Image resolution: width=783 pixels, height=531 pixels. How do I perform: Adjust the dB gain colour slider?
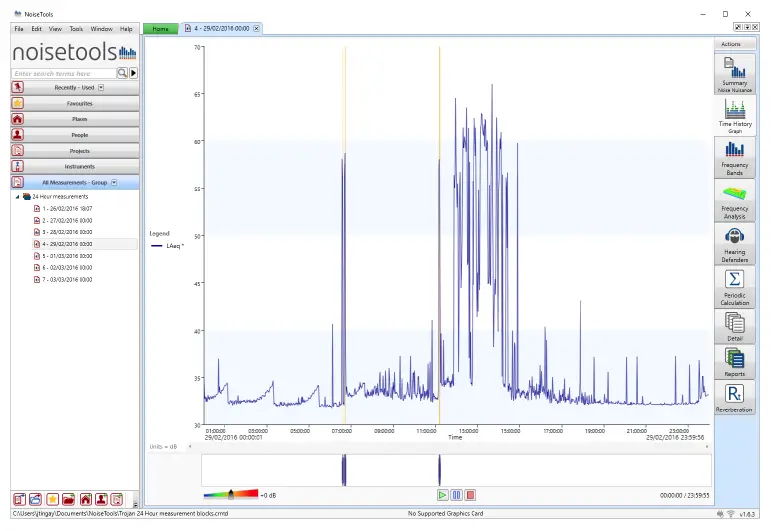coord(231,493)
